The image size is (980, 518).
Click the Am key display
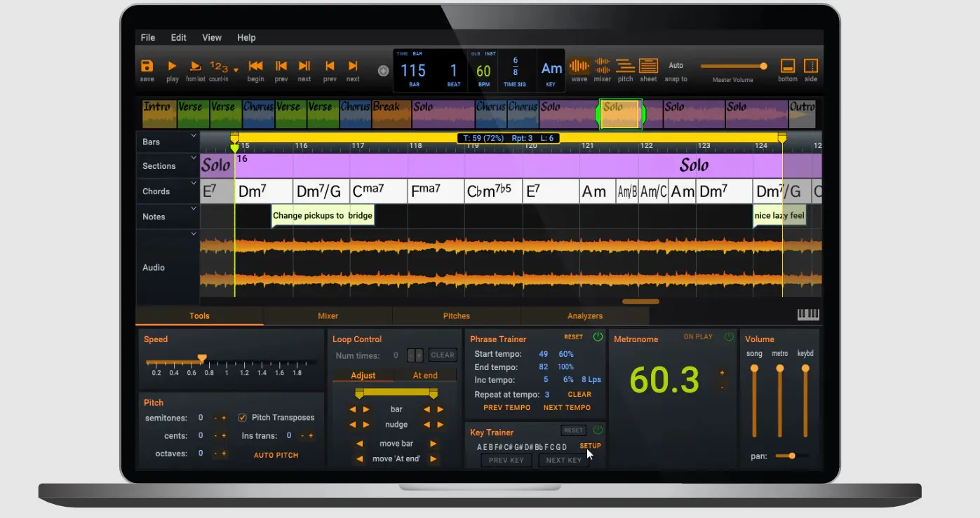click(x=551, y=69)
